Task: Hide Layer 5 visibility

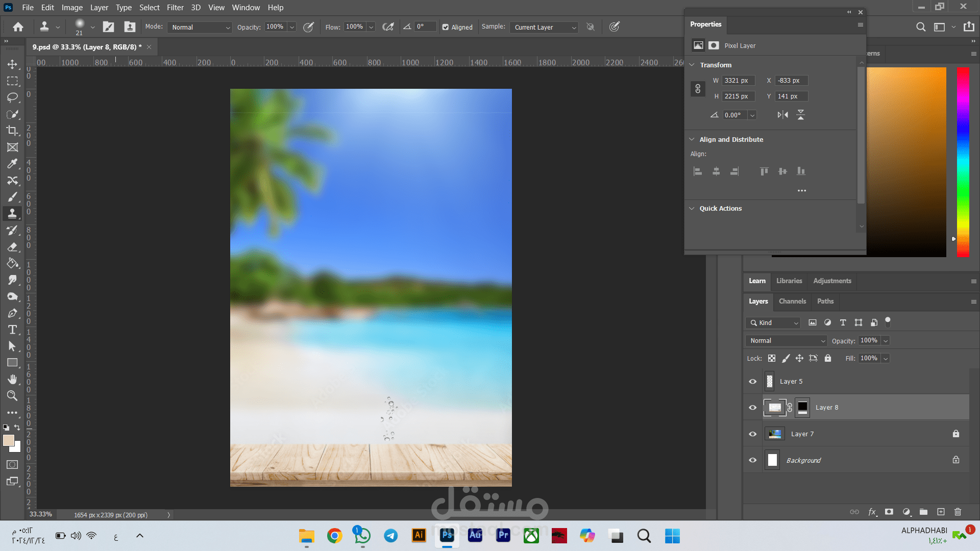Action: coord(753,382)
